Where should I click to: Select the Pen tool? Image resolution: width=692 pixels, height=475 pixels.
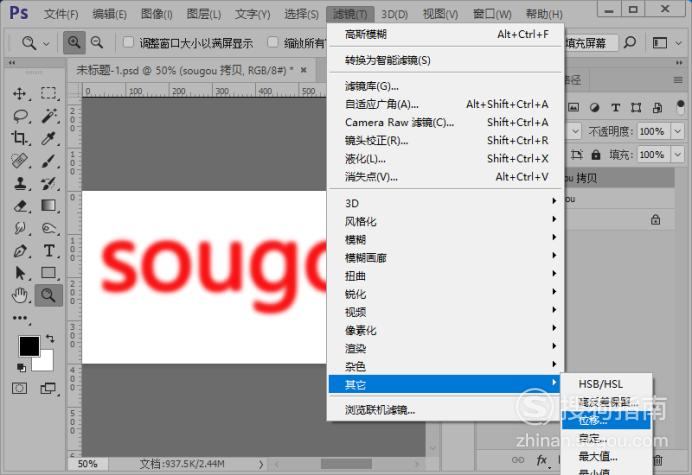[x=20, y=251]
